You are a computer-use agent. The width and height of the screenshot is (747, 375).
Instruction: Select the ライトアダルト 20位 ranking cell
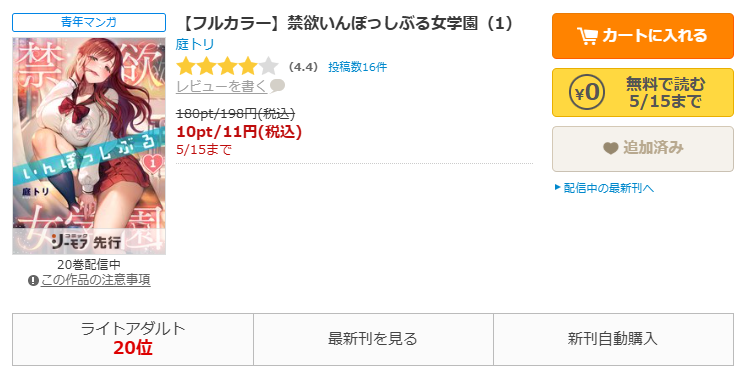pyautogui.click(x=133, y=339)
